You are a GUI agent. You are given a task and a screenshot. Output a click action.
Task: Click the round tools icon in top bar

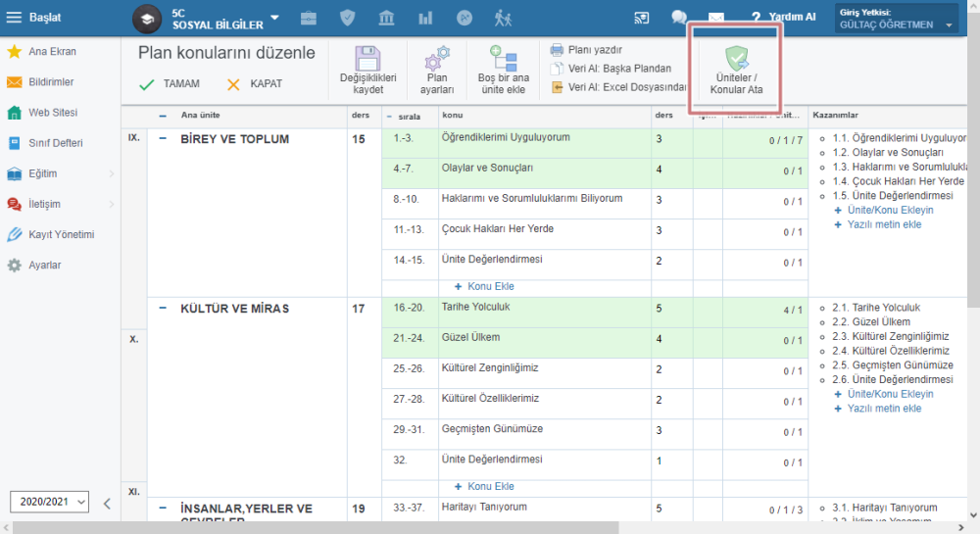465,18
